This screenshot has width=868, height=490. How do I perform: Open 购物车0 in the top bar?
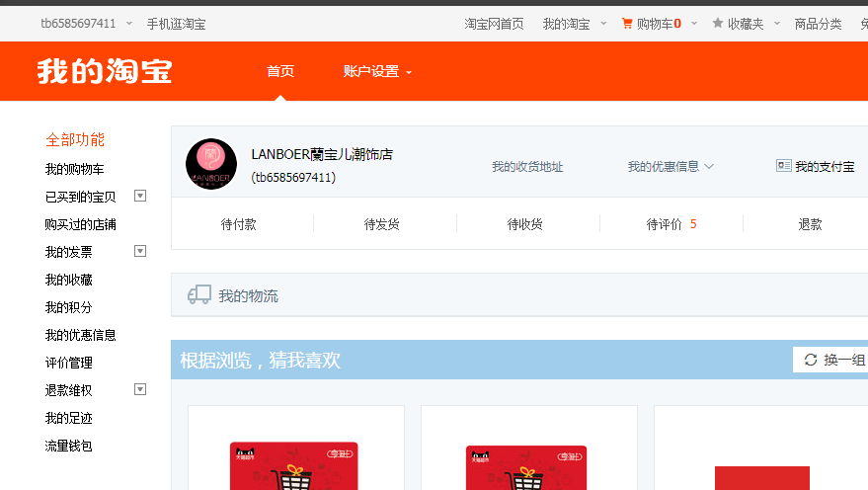pyautogui.click(x=659, y=24)
